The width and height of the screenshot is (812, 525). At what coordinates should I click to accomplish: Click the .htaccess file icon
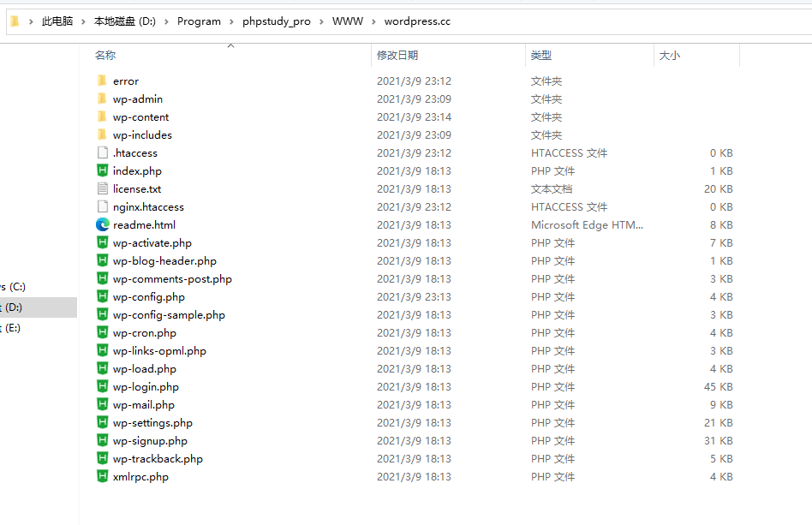[x=103, y=152]
